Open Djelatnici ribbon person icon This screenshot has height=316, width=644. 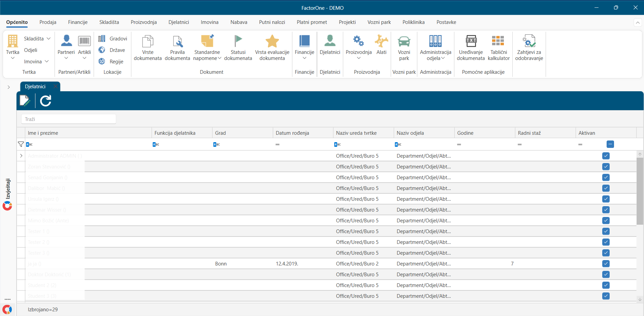(330, 41)
